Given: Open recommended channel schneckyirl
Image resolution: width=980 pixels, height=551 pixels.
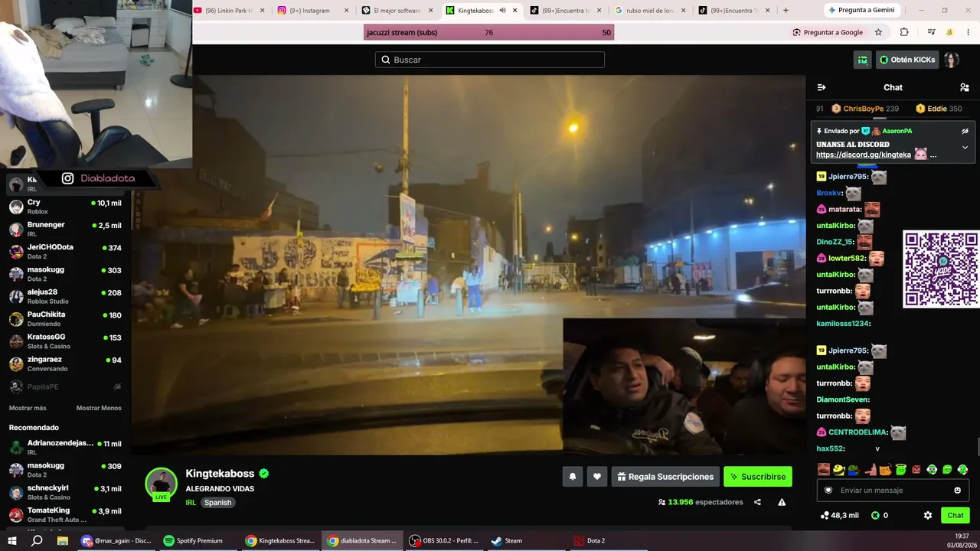Looking at the screenshot, I should (x=66, y=492).
